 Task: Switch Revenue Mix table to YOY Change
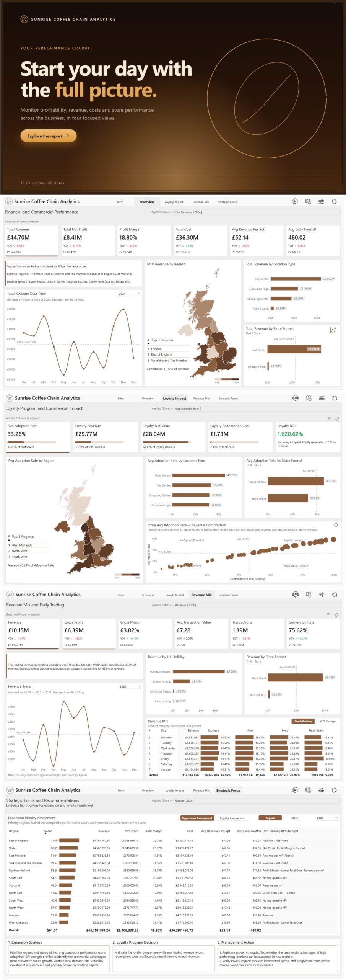[x=327, y=721]
